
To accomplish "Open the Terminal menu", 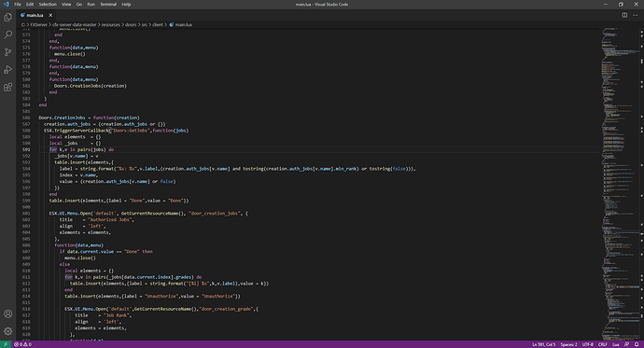I will point(108,4).
